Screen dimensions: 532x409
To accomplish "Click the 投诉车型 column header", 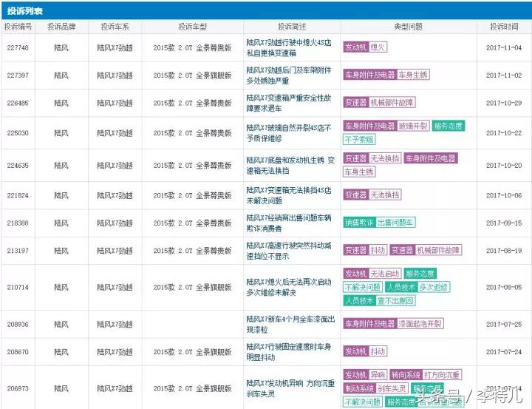I will [193, 27].
